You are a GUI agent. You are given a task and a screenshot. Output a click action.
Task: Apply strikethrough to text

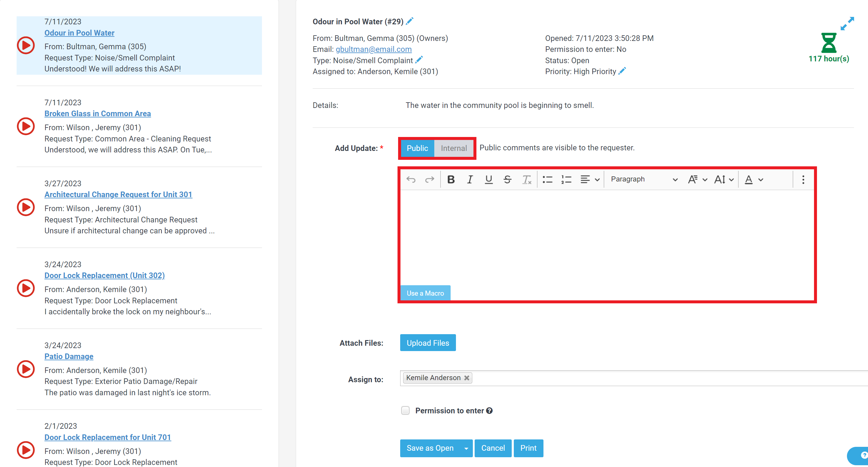(508, 179)
